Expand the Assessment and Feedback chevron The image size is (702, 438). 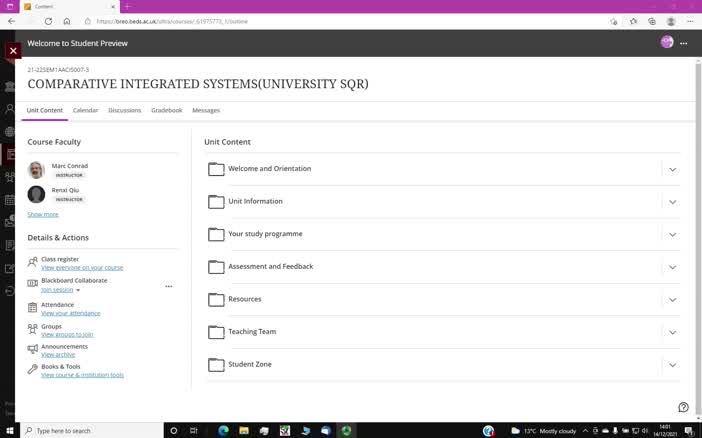(x=672, y=267)
